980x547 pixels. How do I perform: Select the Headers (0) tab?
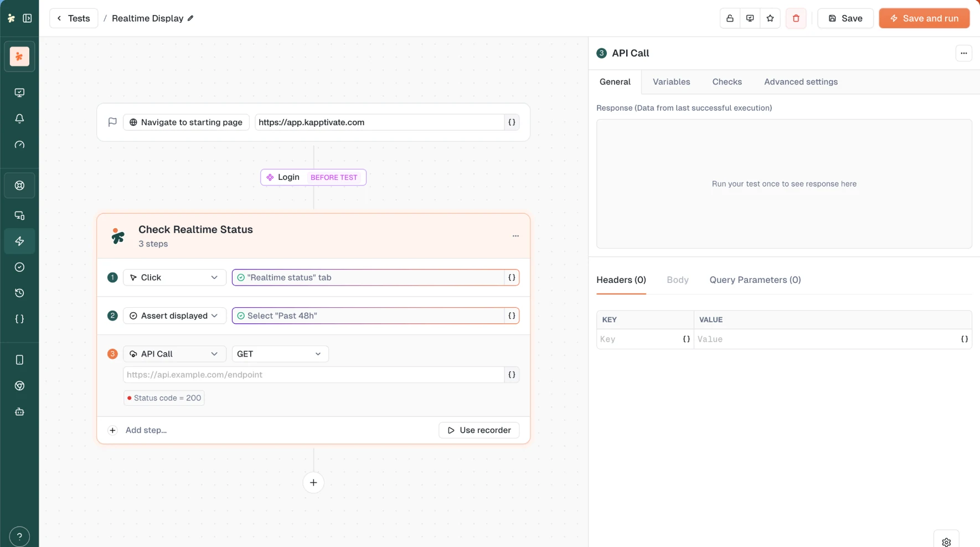pyautogui.click(x=621, y=280)
